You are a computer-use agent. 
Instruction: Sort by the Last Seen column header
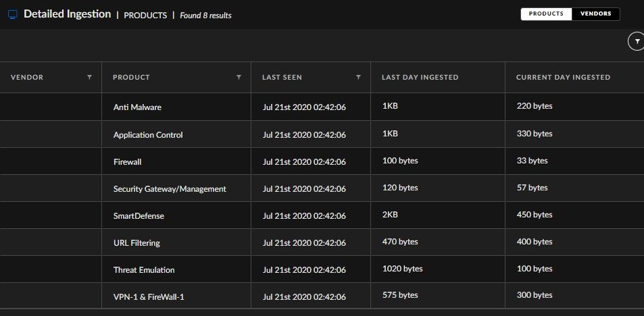pos(282,77)
